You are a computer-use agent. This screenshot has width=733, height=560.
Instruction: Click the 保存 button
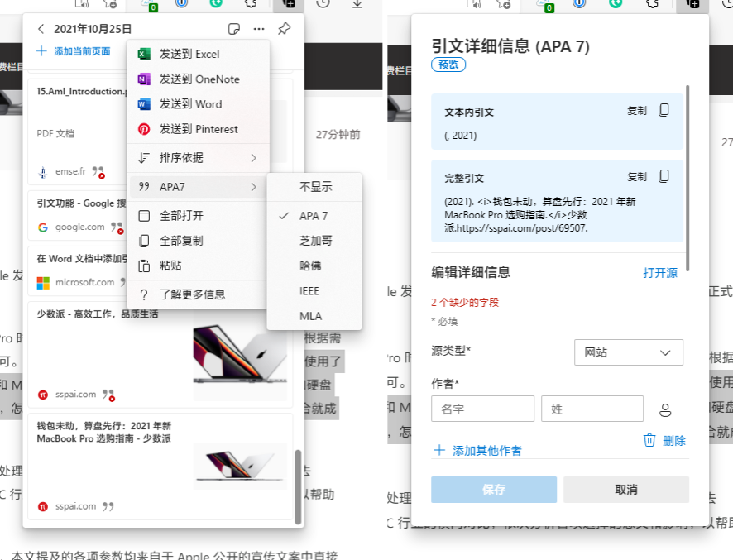(494, 490)
